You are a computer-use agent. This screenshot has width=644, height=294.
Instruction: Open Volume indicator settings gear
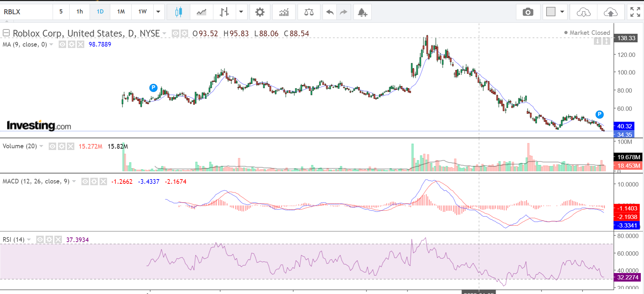pyautogui.click(x=62, y=146)
